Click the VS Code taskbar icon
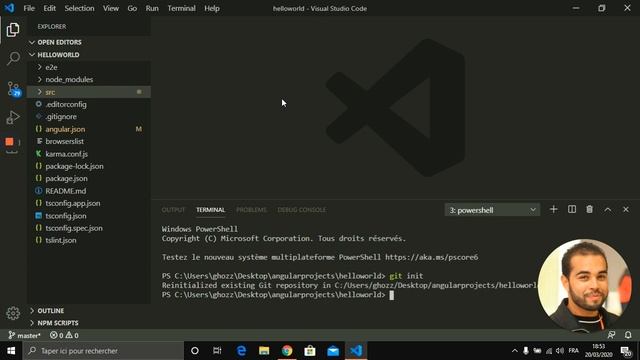This screenshot has height=360, width=640. pyautogui.click(x=356, y=351)
